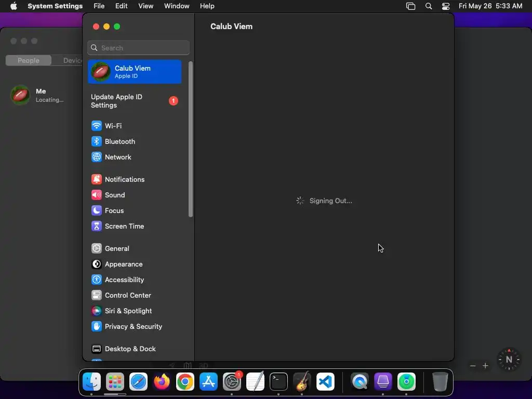The height and width of the screenshot is (399, 532).
Task: Open the File menu
Action: point(99,6)
